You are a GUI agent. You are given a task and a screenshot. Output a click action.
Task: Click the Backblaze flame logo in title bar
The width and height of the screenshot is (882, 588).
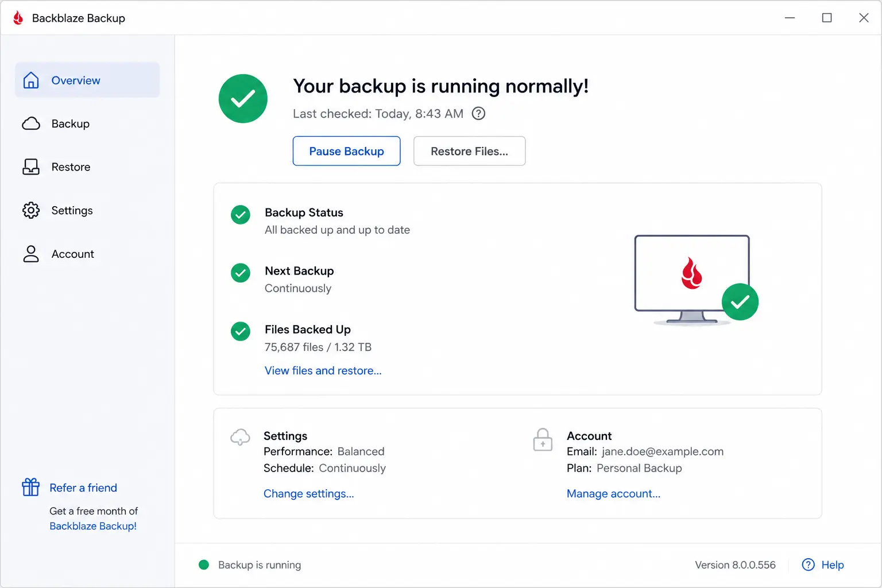(x=18, y=18)
